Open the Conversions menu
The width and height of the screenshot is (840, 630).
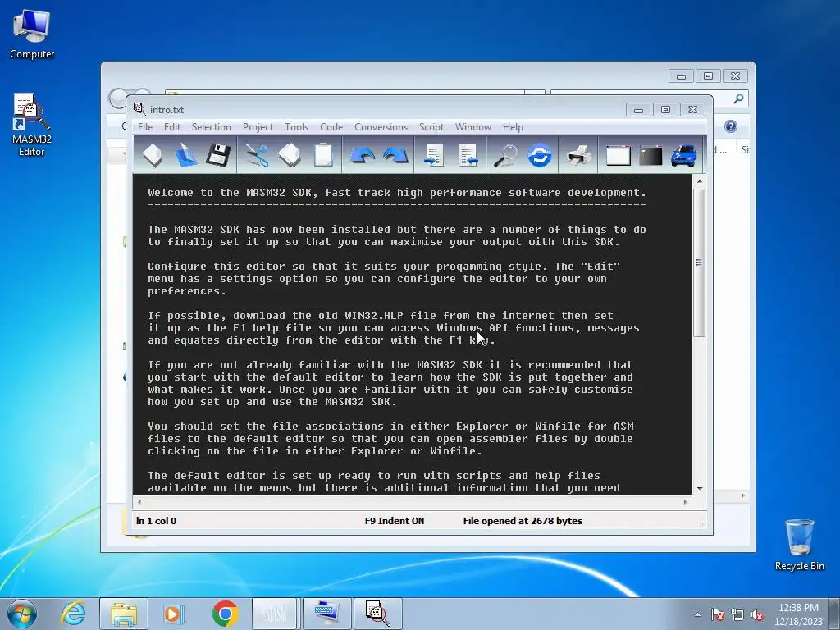point(381,127)
